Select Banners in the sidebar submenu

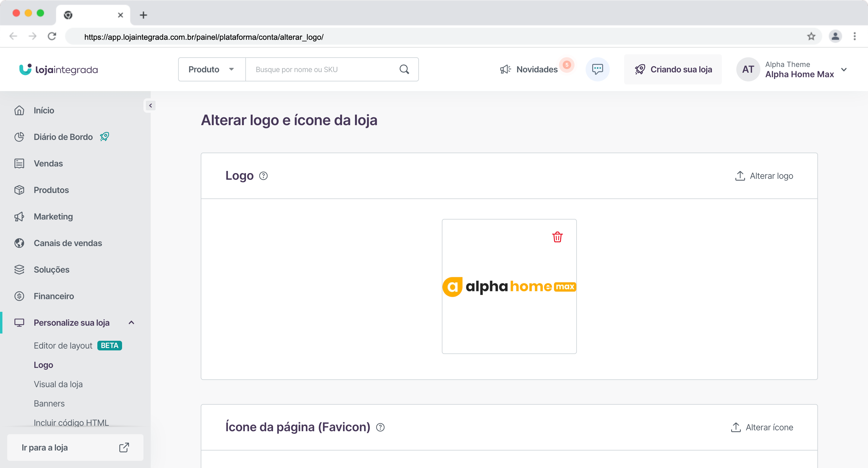click(x=49, y=403)
